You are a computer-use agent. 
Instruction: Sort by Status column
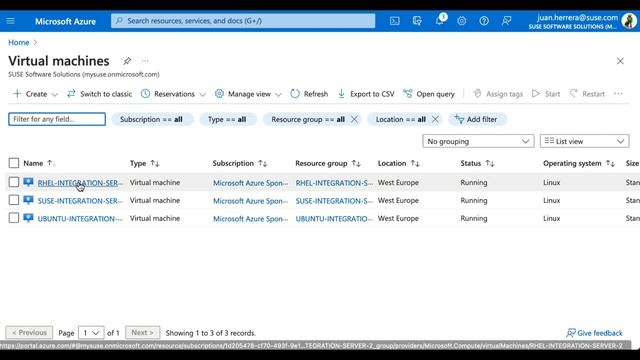coord(490,163)
